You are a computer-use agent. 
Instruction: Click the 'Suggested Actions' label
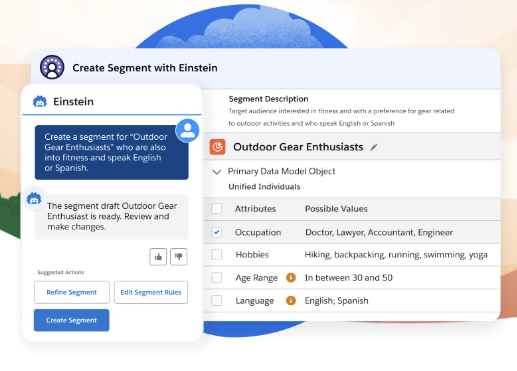[61, 272]
